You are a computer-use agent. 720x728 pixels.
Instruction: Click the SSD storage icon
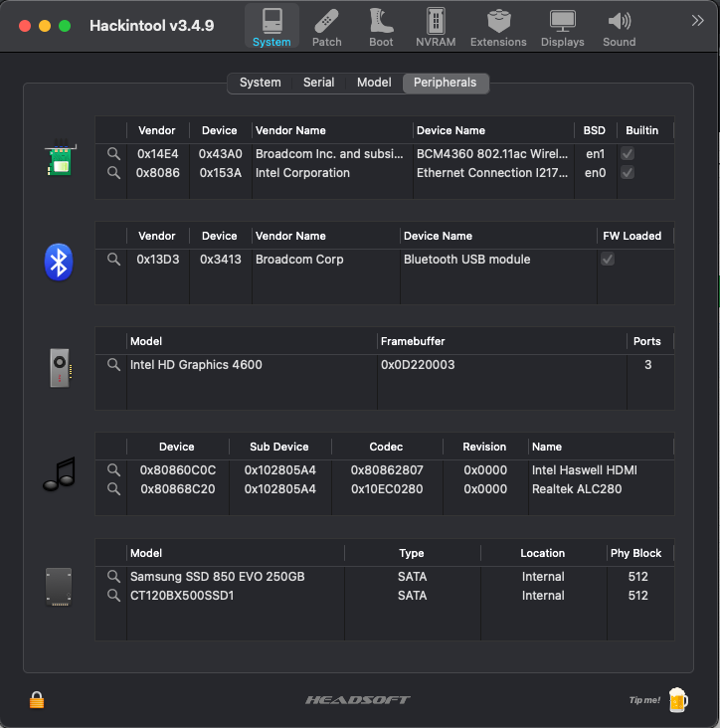[59, 587]
